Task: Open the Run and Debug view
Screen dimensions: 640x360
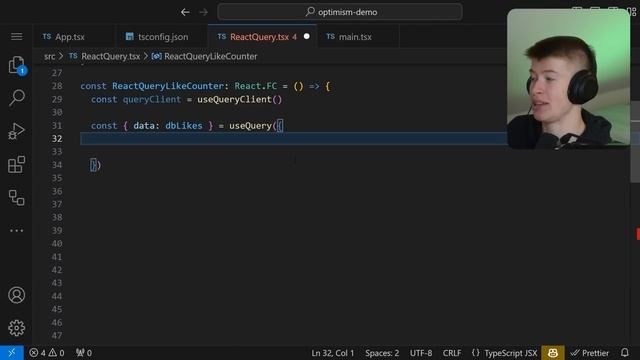Action: point(16,131)
